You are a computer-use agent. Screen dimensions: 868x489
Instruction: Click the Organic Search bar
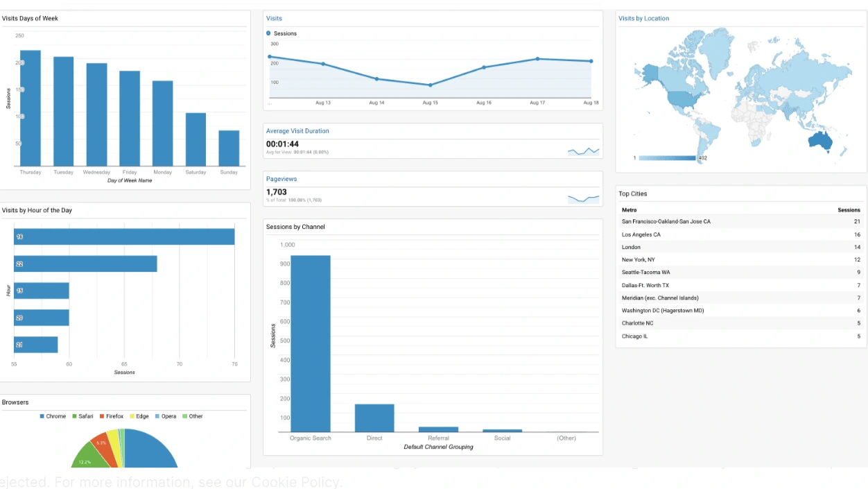tap(311, 344)
